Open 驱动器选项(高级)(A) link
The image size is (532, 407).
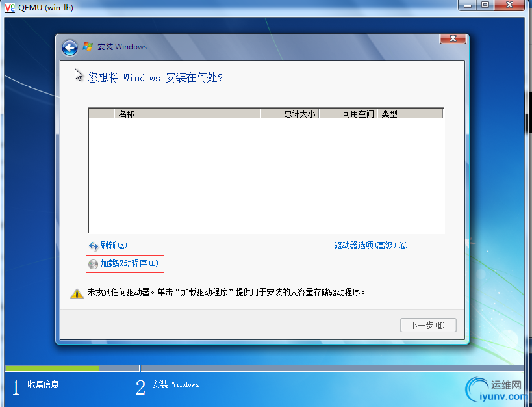[x=370, y=245]
